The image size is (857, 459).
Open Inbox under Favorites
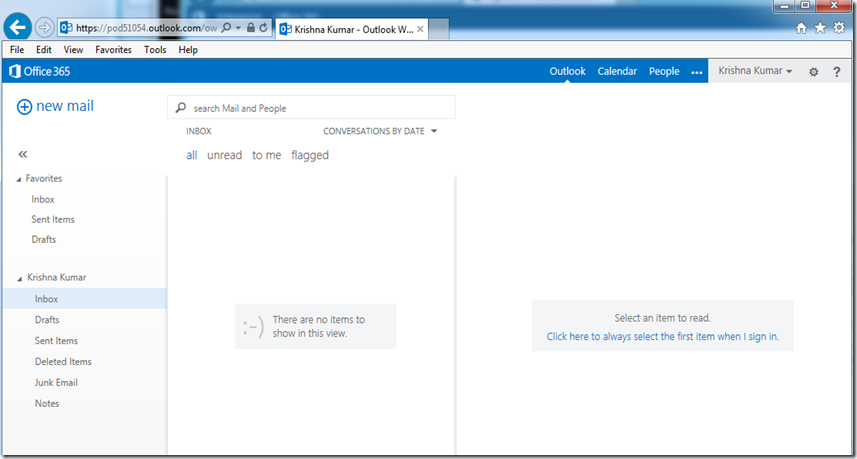click(x=43, y=199)
